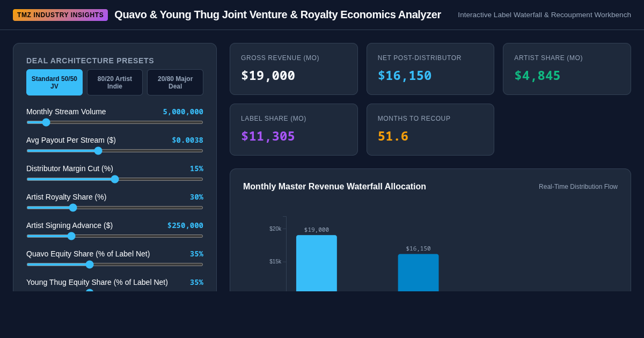Click the 5,000,000 stream volume value

pos(183,112)
